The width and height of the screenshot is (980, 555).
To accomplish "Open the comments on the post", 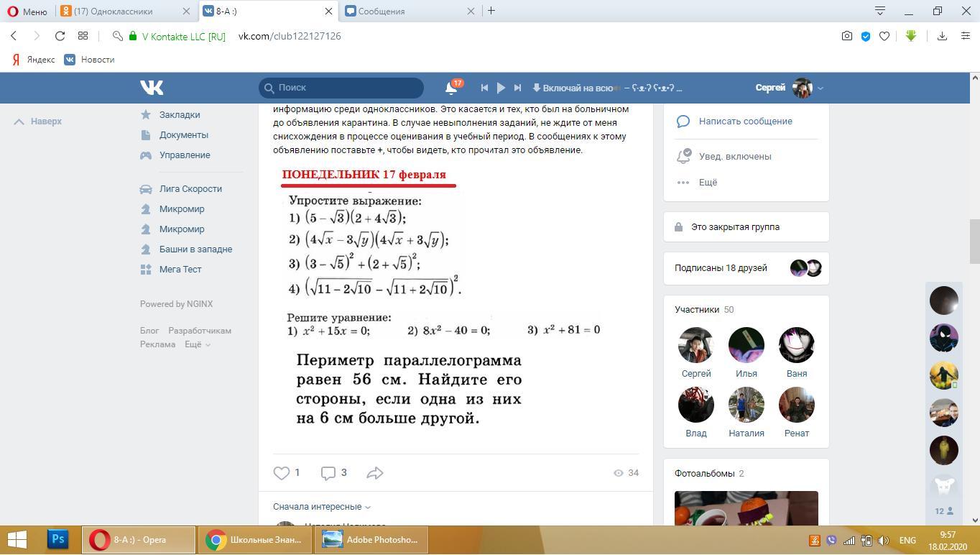I will [334, 473].
